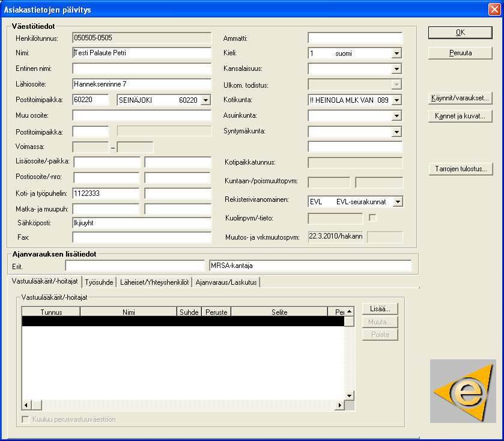
Task: Add a doctor with Lisää button
Action: tap(380, 309)
